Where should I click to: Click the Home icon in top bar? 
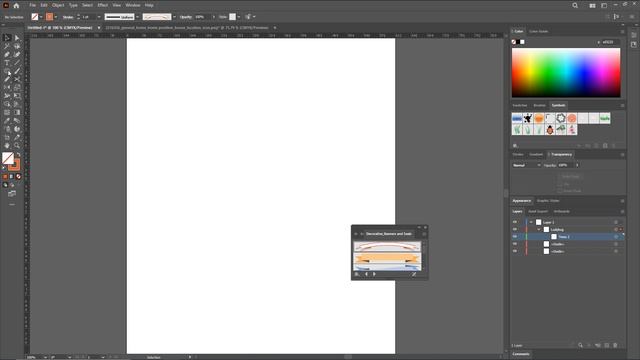(16, 5)
